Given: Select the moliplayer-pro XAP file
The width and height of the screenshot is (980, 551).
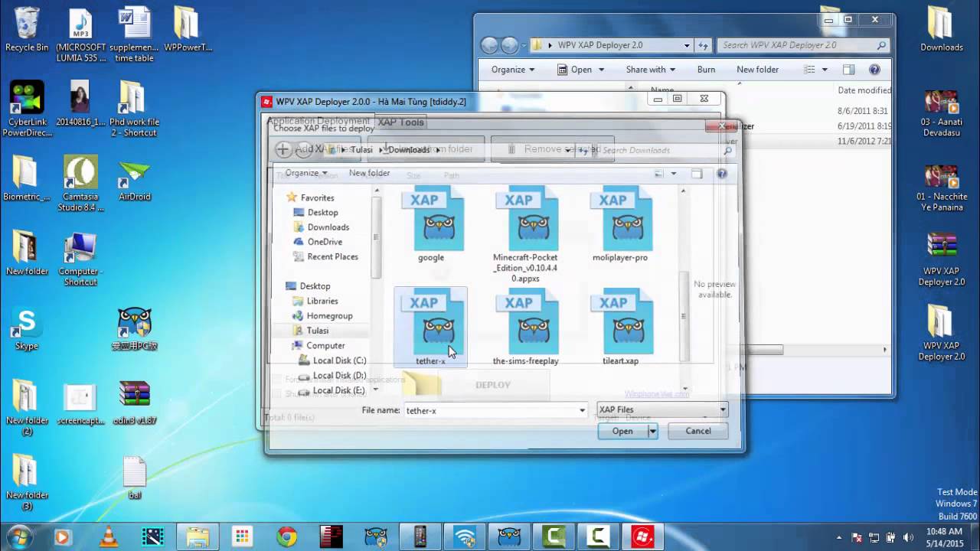Looking at the screenshot, I should [x=620, y=223].
